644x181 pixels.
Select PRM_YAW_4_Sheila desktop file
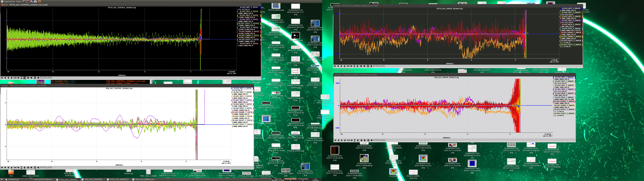pyautogui.click(x=148, y=173)
